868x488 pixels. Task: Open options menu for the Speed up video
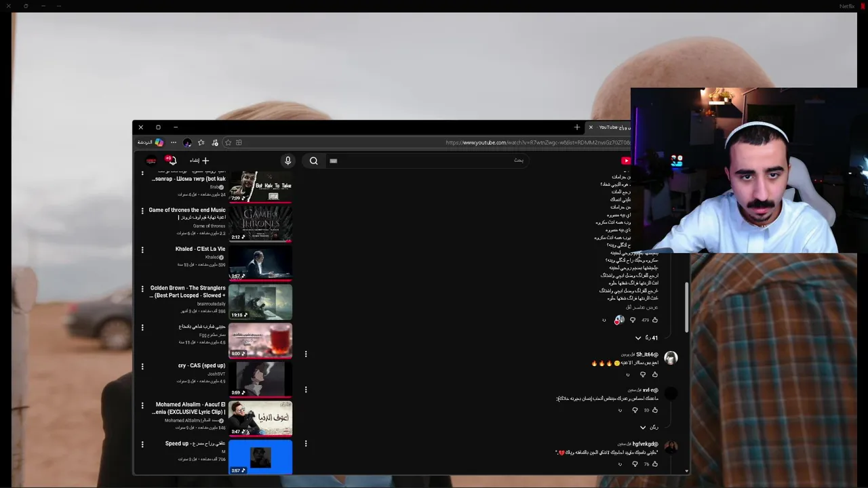142,445
